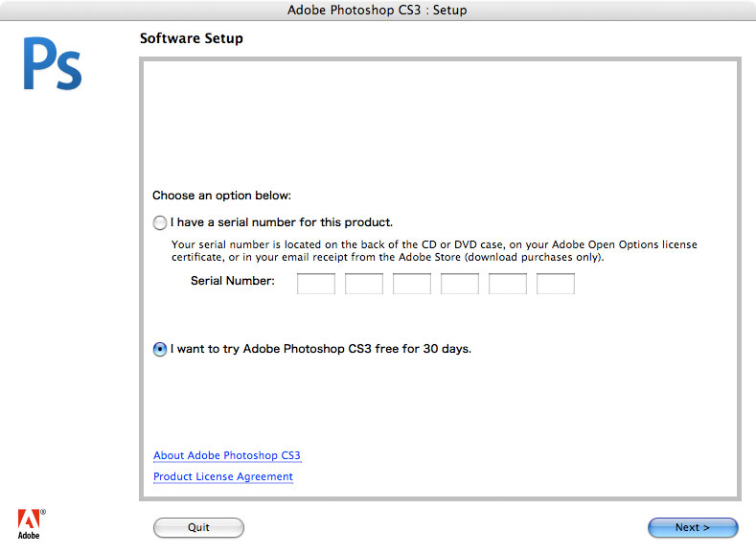Click the second Serial Number field
The height and width of the screenshot is (554, 756).
364,284
